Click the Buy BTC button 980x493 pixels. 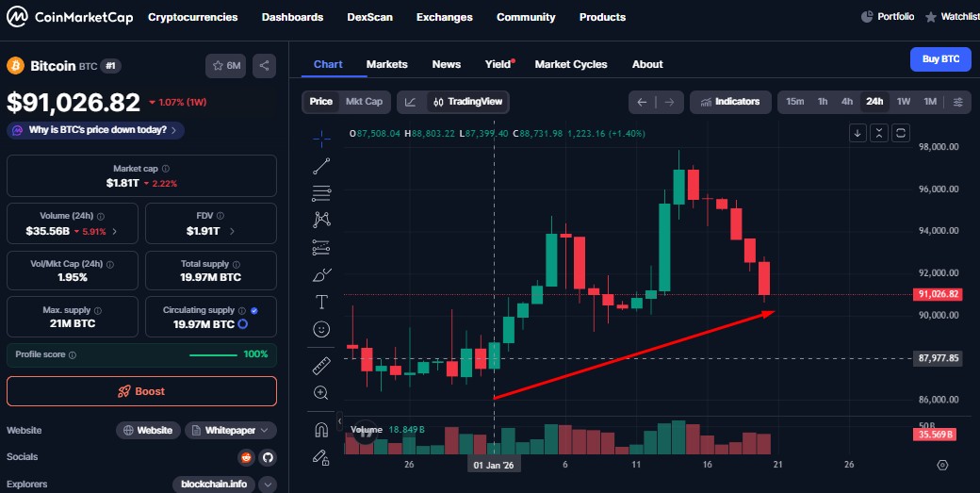(940, 59)
